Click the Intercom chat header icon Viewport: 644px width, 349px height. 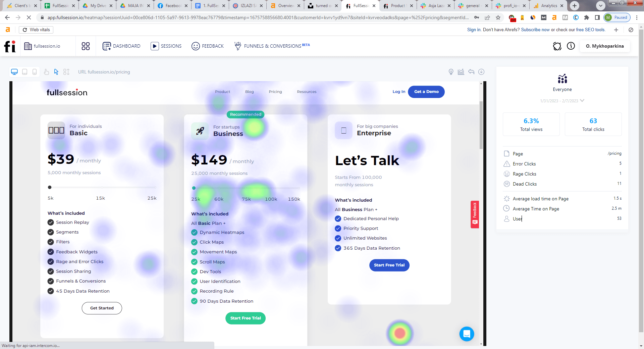pos(557,46)
